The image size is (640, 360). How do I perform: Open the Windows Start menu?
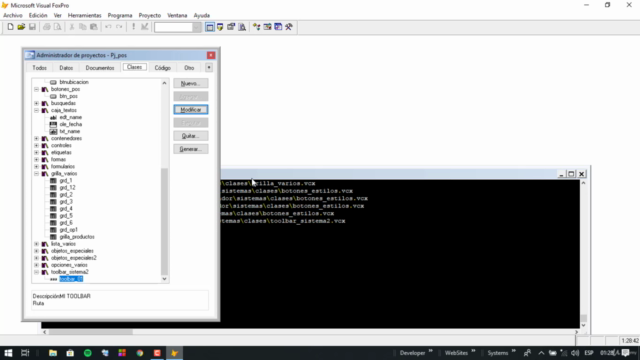[8, 353]
